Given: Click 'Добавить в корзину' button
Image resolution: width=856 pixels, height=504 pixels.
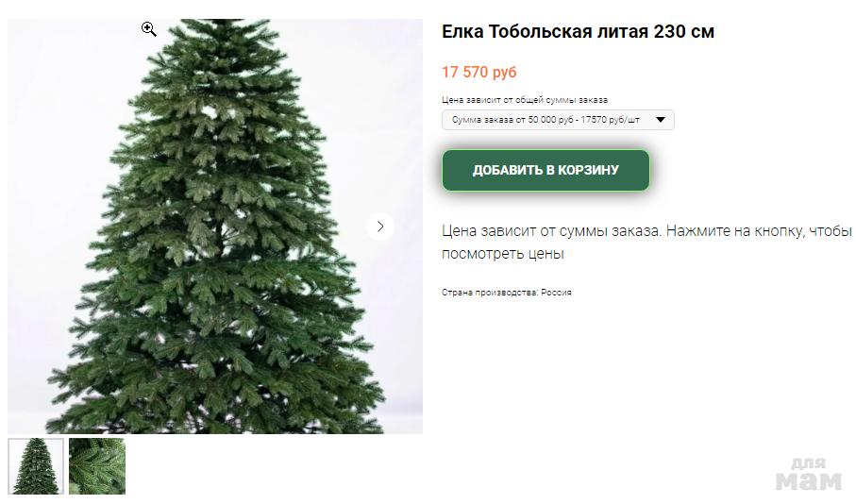Looking at the screenshot, I should coord(545,170).
